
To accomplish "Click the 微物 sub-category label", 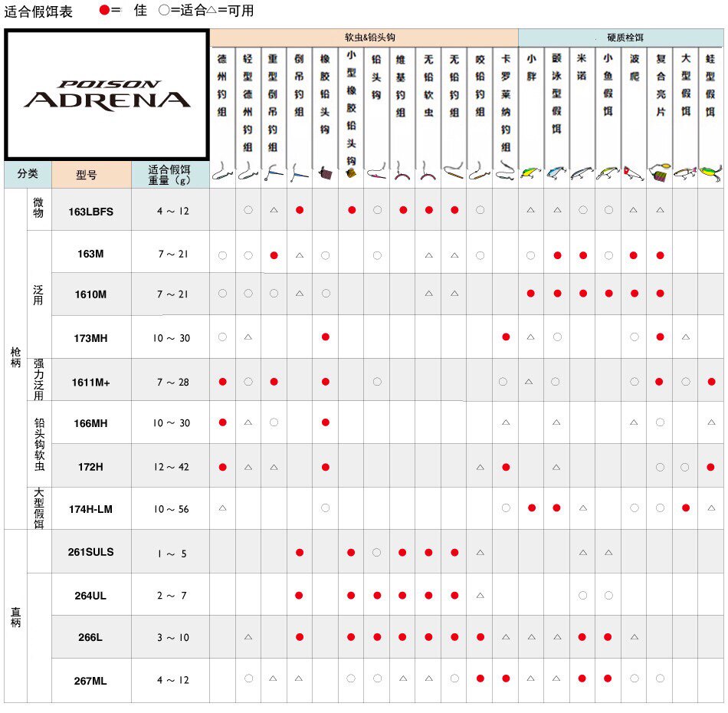I will [38, 208].
